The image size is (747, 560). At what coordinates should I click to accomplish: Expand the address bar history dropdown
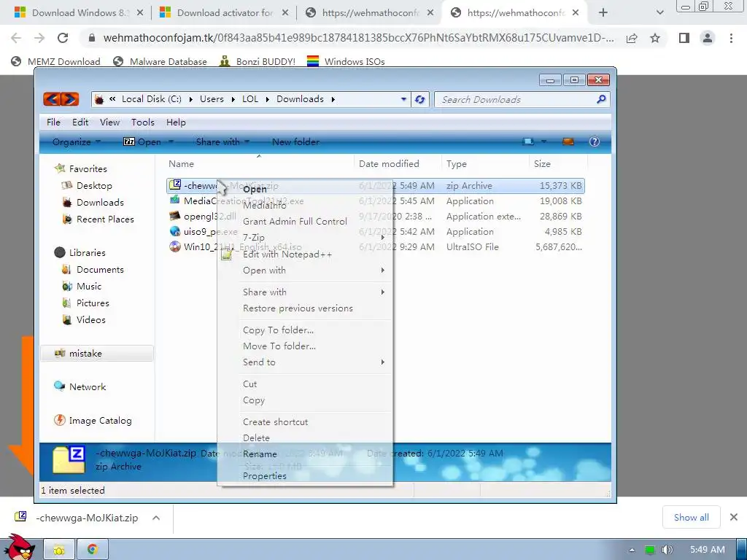coord(403,99)
